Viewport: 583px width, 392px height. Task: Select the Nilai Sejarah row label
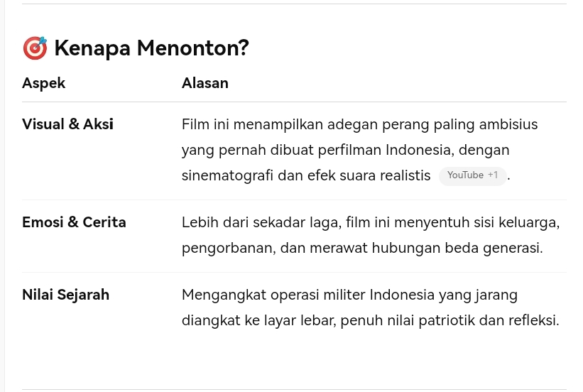[x=65, y=295]
